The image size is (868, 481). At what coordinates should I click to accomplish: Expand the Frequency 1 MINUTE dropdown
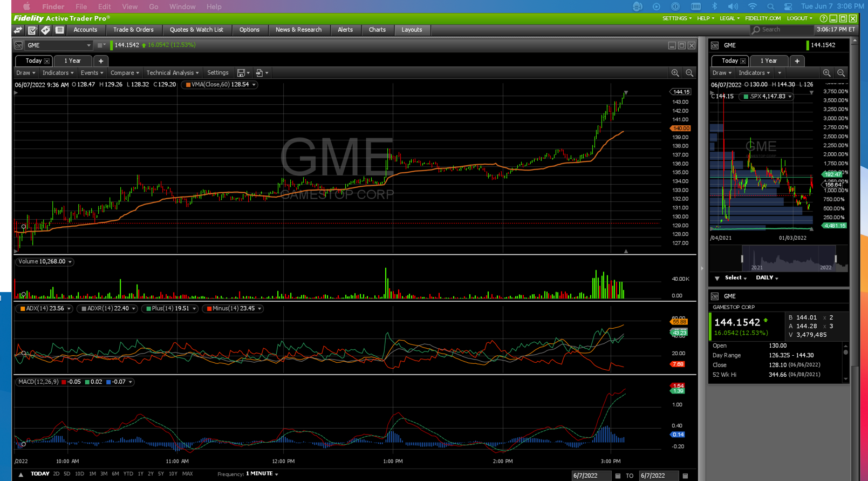[262, 474]
